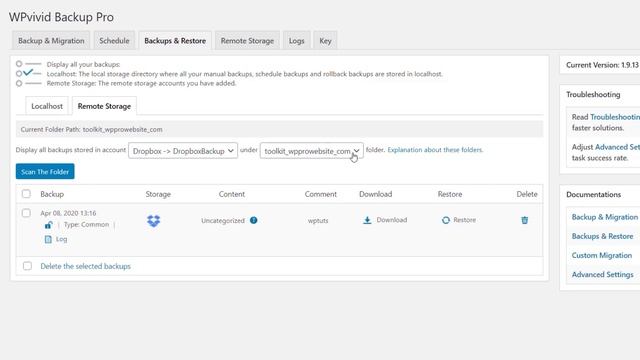Image resolution: width=640 pixels, height=360 pixels.
Task: Open the Dropbox -> DropboxBackup account dropdown
Action: click(183, 151)
